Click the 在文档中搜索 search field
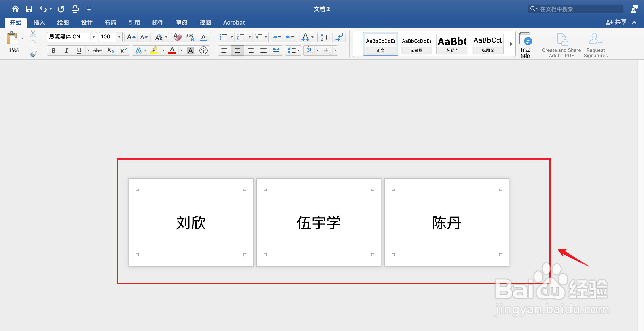 (576, 9)
